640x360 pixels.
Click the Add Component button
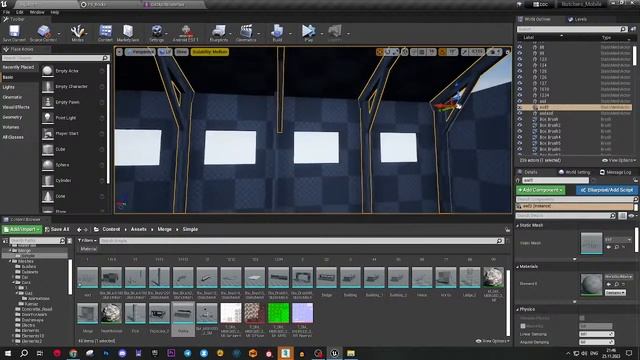(x=540, y=190)
